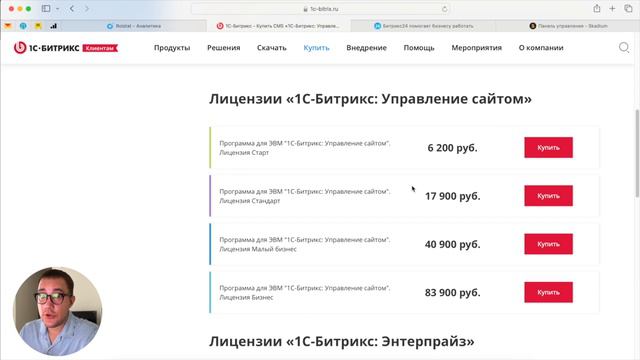Open the sidebar options chevron

(58, 9)
